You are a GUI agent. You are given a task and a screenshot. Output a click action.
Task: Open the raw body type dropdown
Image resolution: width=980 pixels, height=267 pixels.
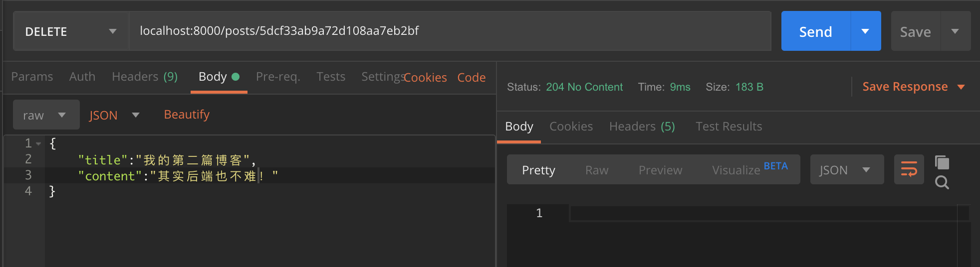[46, 115]
